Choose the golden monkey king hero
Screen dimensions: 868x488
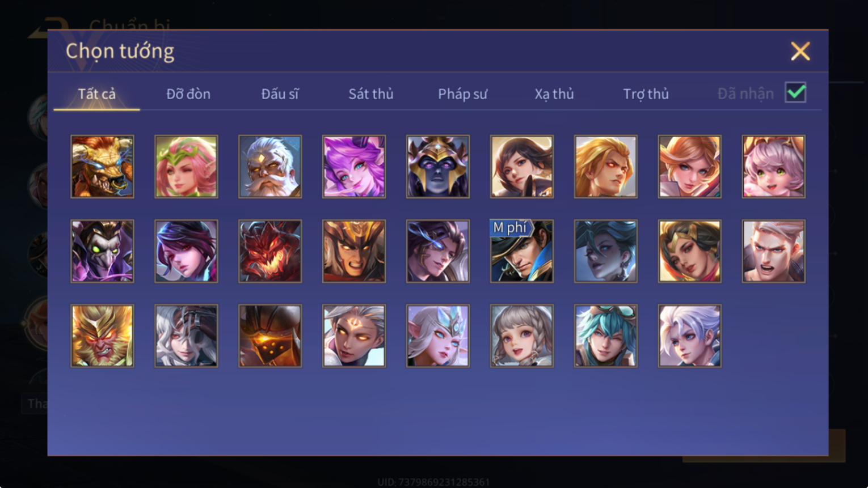102,336
